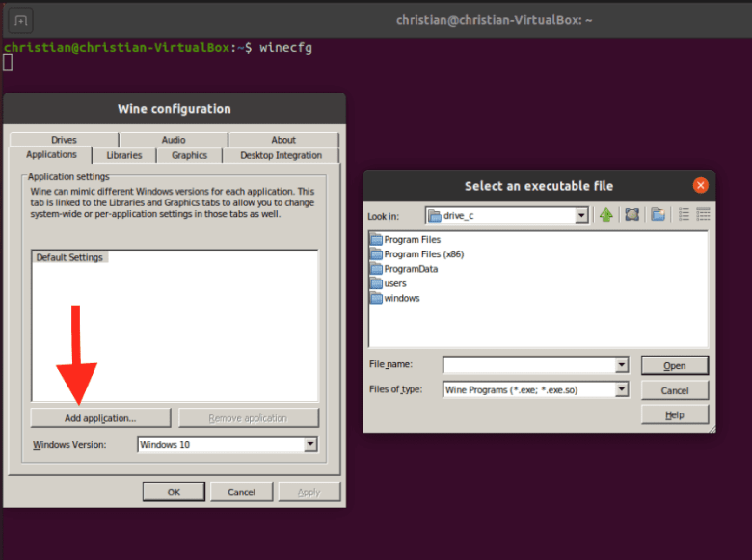Click the Apply button
Viewport: 752px width, 560px height.
point(309,492)
